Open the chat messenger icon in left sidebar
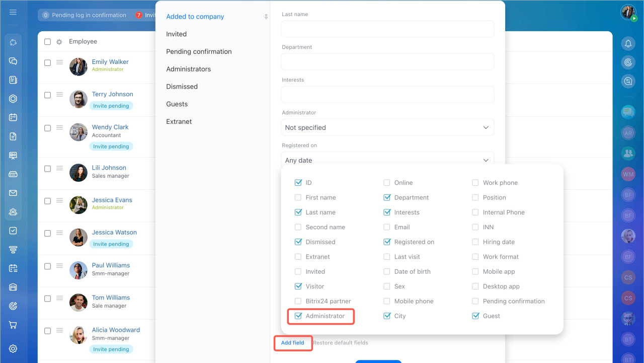This screenshot has height=363, width=644. tap(13, 61)
